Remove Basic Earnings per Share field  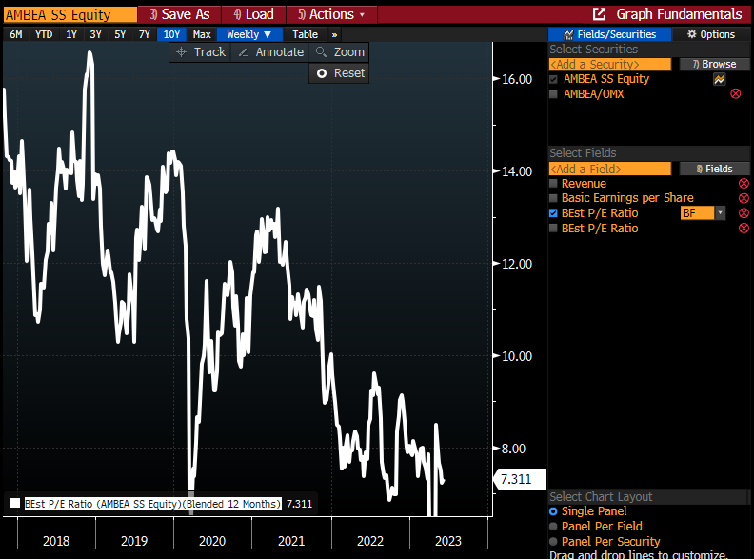click(744, 198)
